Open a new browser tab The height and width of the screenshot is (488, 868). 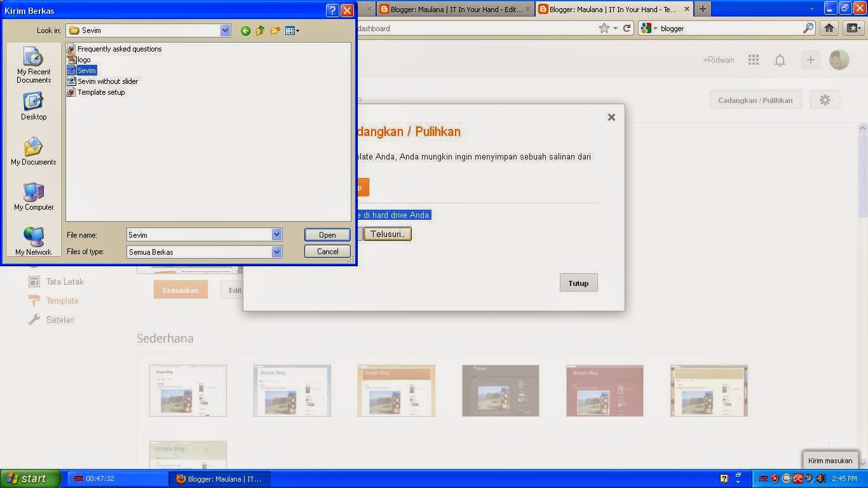tap(702, 9)
